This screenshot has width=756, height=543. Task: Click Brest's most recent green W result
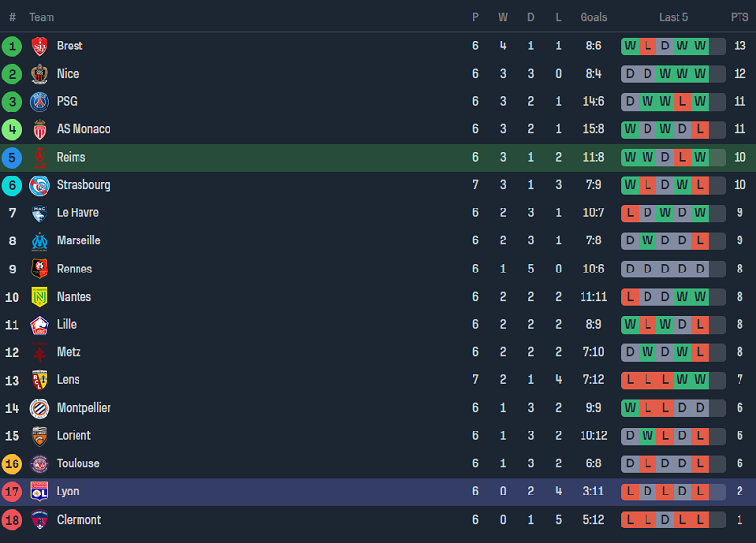(700, 47)
